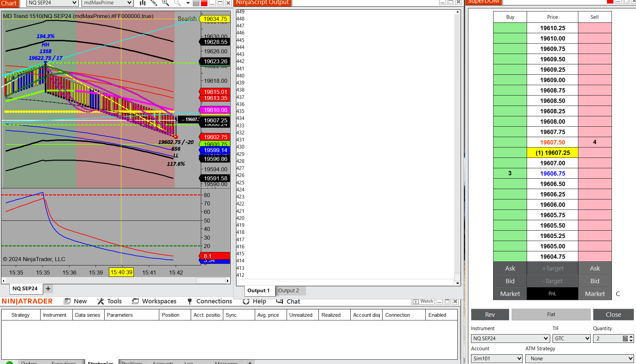Open the Chat menu
Screen dimensions: 636x364
coord(293,301)
